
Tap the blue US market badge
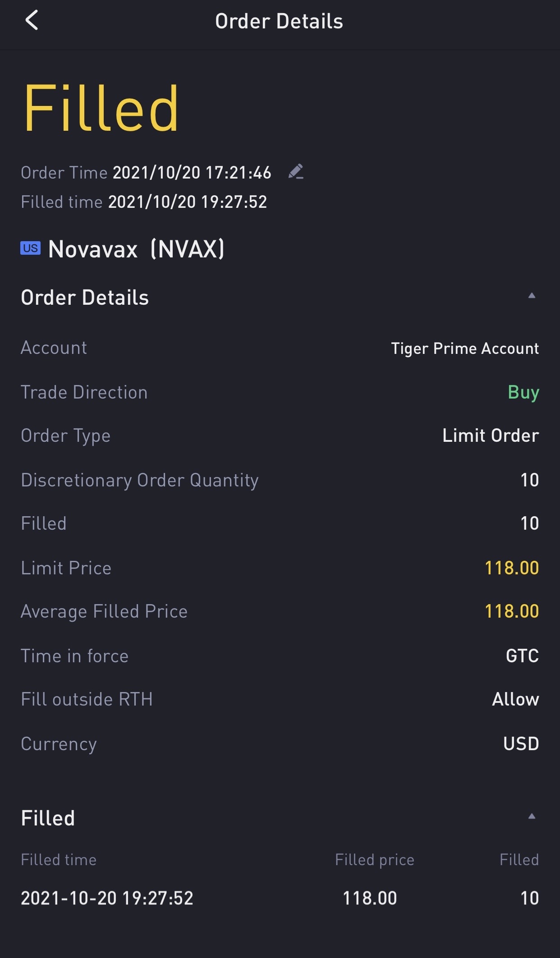tap(30, 248)
